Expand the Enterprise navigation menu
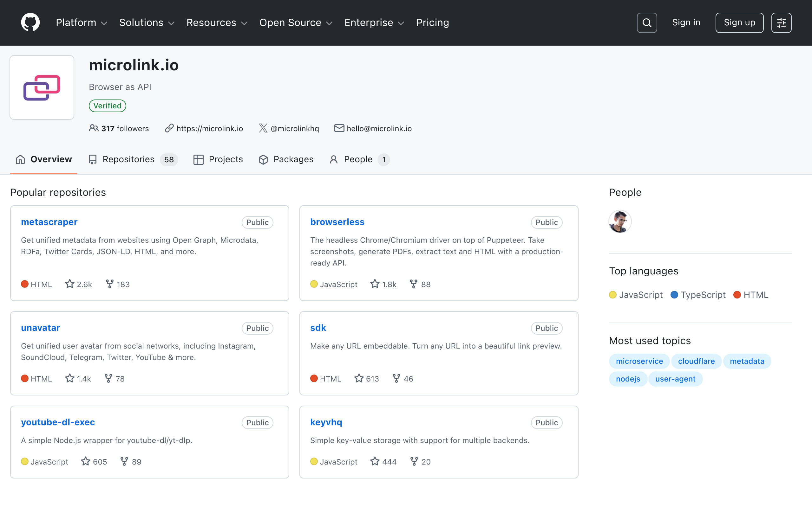The height and width of the screenshot is (507, 812). pyautogui.click(x=373, y=22)
